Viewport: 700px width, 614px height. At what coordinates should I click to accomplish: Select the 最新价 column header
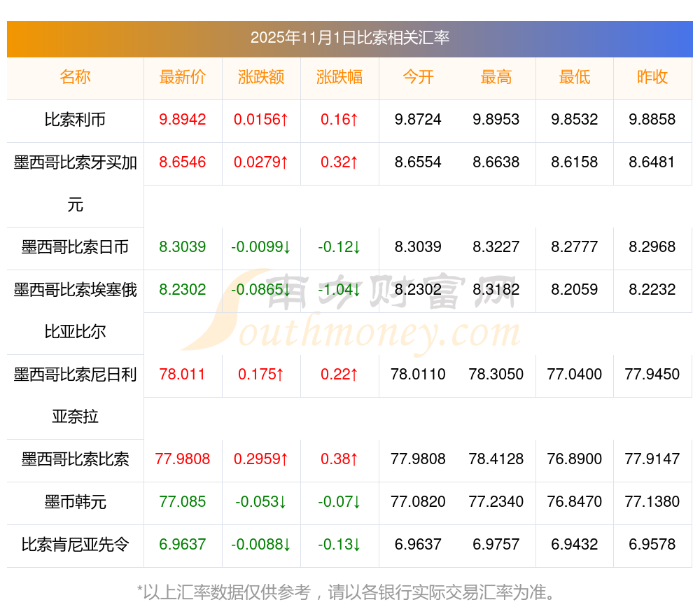(x=183, y=77)
